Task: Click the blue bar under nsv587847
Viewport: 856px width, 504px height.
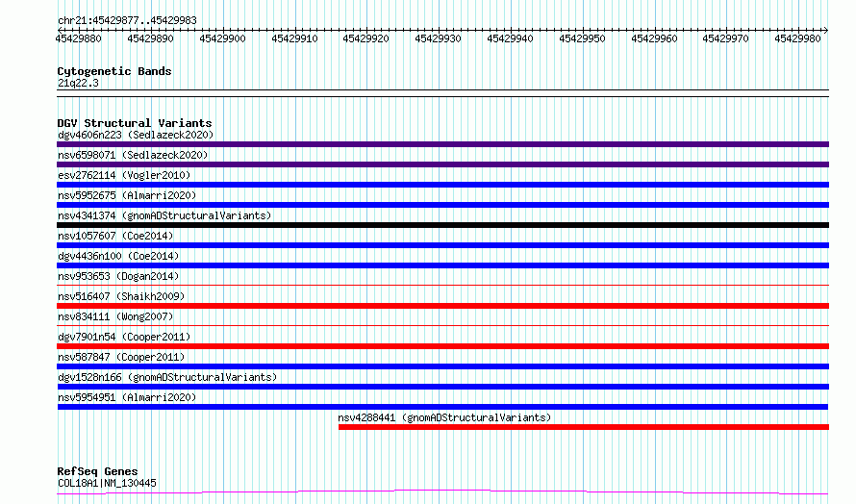Action: (x=442, y=366)
